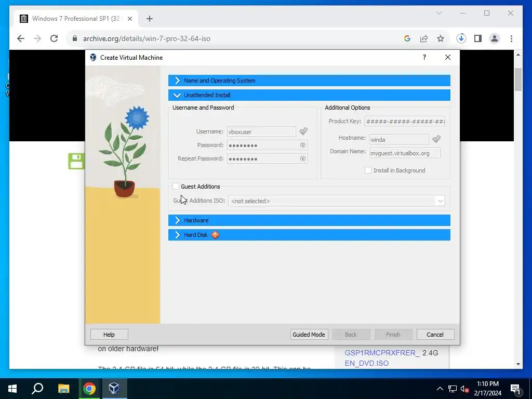Show password via eye icon in Repeat Password
The width and height of the screenshot is (532, 399).
(303, 159)
